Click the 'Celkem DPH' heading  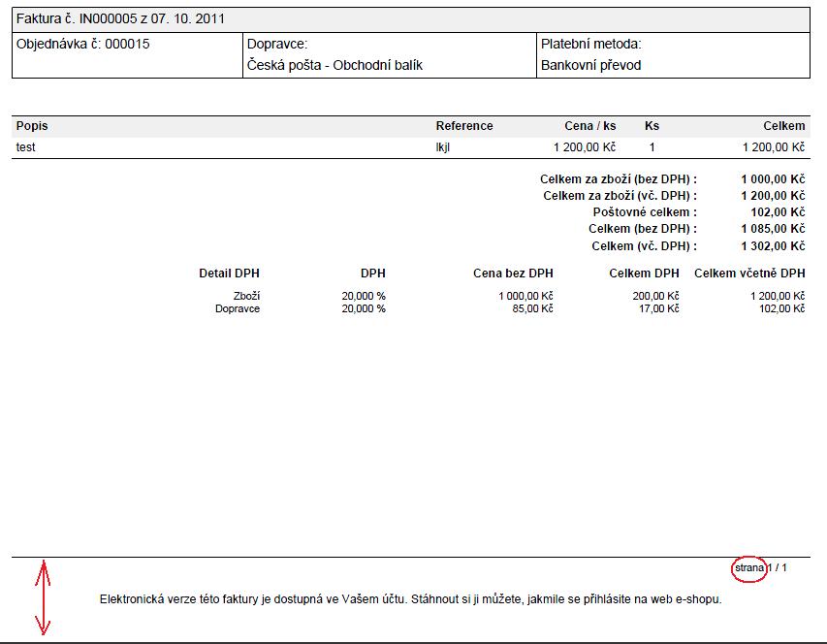click(x=644, y=274)
